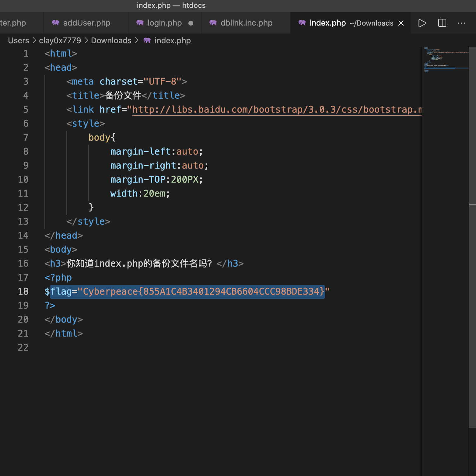The height and width of the screenshot is (476, 476).
Task: Click the </style> closing tag
Action: tap(88, 221)
